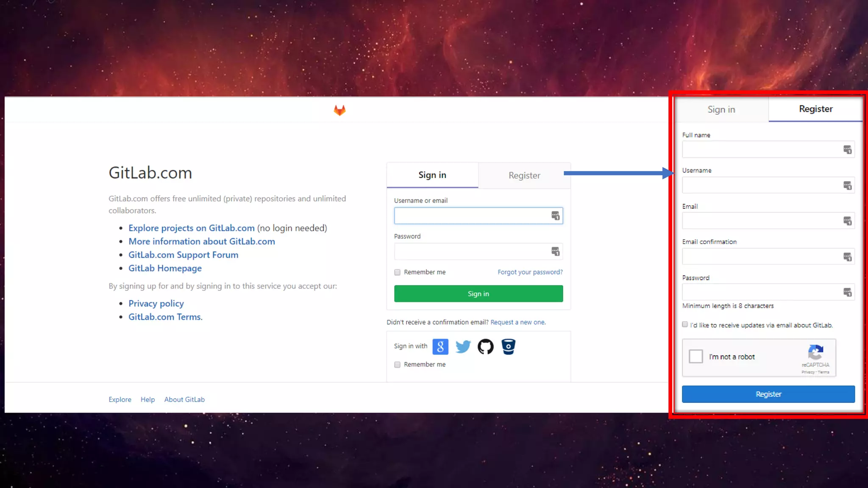Image resolution: width=868 pixels, height=488 pixels.
Task: Click password manager icon in sign-in Password field
Action: coord(555,252)
